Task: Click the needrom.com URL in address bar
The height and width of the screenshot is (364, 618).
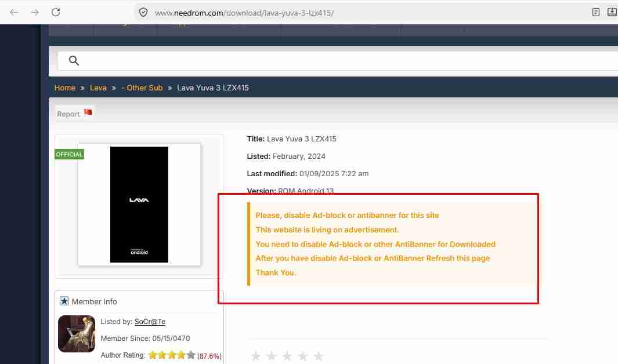Action: coord(244,13)
